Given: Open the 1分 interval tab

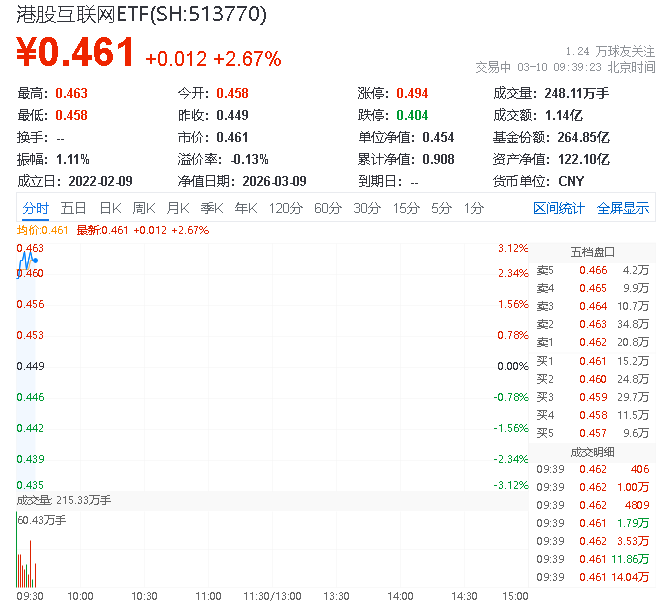Looking at the screenshot, I should point(473,208).
